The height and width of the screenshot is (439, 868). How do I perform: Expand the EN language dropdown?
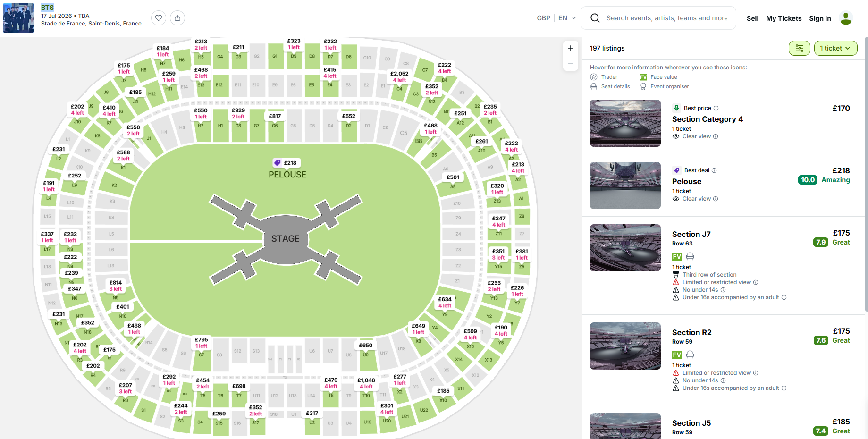[567, 18]
